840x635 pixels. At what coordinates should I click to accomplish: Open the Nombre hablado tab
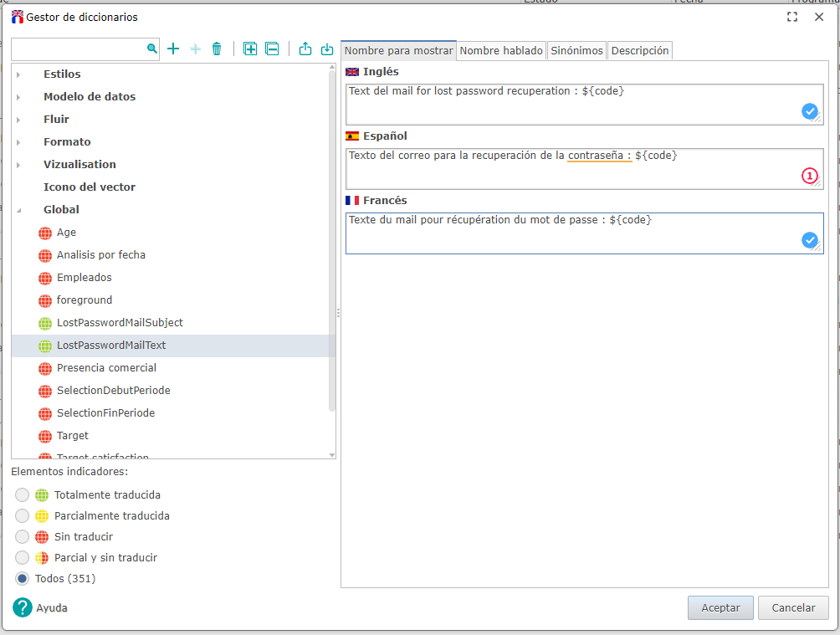click(501, 51)
